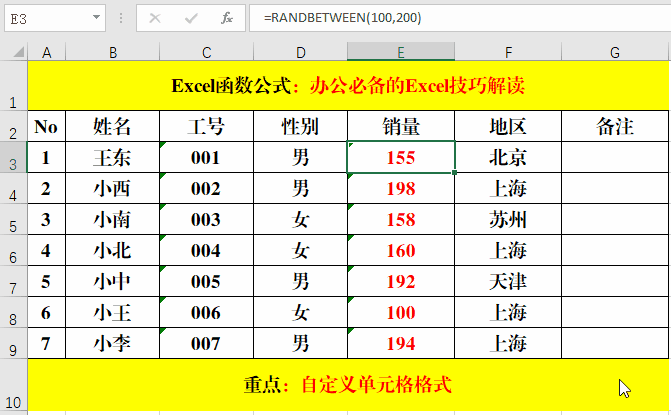This screenshot has width=671, height=415.
Task: Select the cell containing '小西'
Action: point(113,188)
